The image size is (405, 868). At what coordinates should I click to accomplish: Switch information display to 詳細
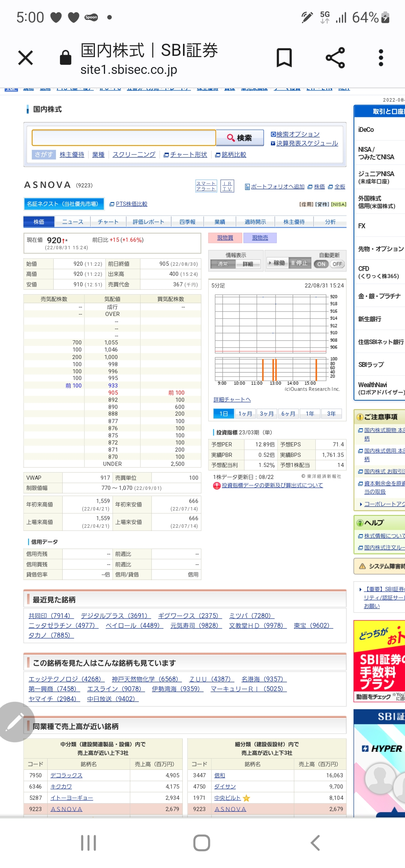pyautogui.click(x=248, y=264)
